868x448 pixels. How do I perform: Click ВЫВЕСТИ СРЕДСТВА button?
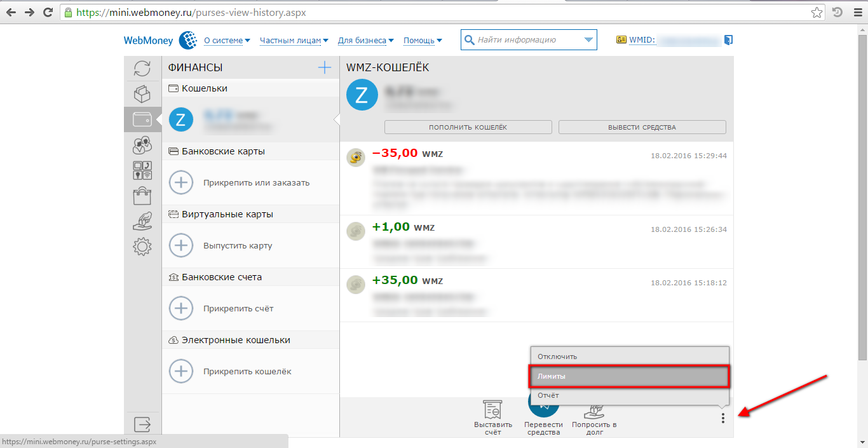tap(642, 127)
